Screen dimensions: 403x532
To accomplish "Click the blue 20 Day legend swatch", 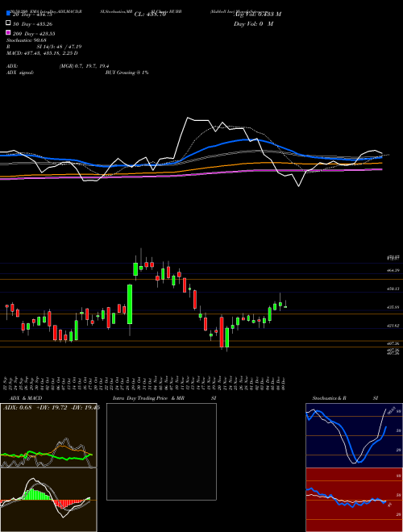I will pos(8,14).
